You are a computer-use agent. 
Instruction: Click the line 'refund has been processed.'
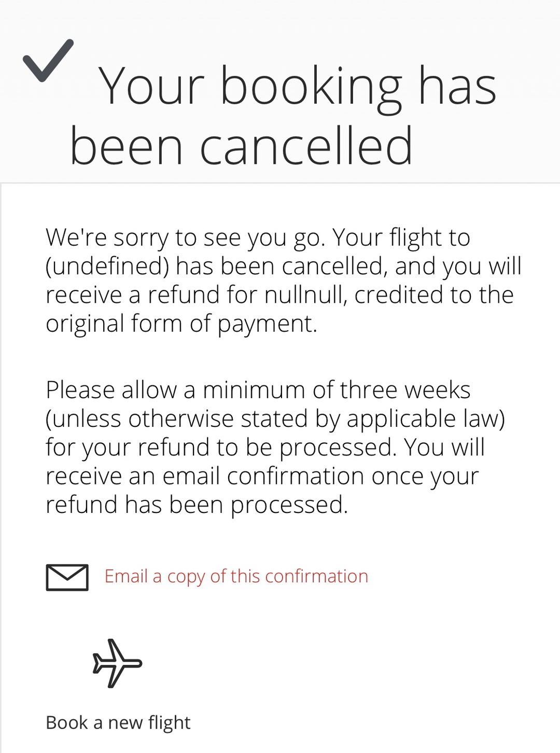click(197, 505)
